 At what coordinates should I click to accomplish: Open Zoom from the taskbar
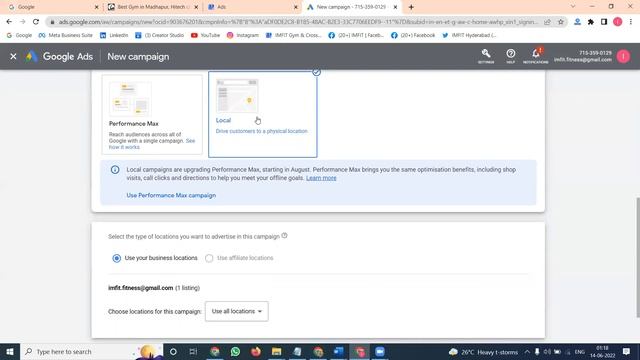380,351
